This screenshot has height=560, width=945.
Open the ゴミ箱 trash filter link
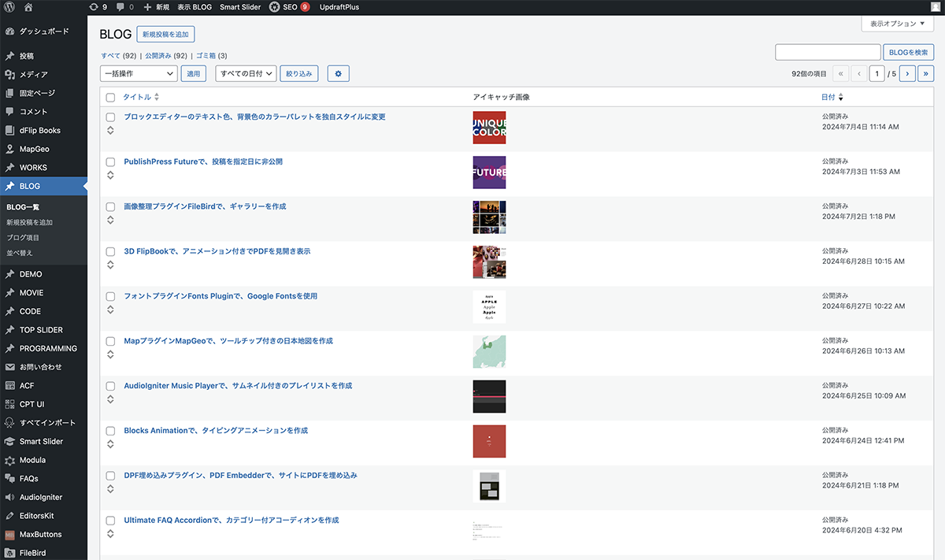[x=206, y=56]
